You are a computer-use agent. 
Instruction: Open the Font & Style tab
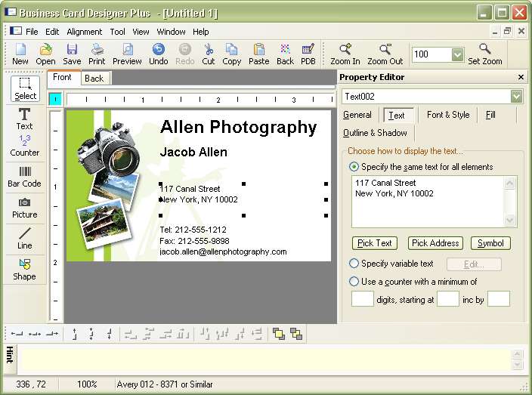tap(447, 115)
